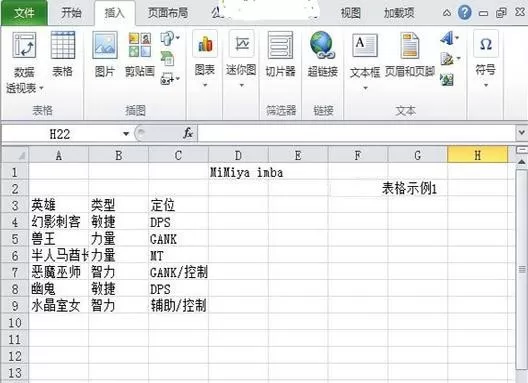Select the 水晶室女 cell
Viewport: 528px width, 383px height.
pyautogui.click(x=59, y=306)
